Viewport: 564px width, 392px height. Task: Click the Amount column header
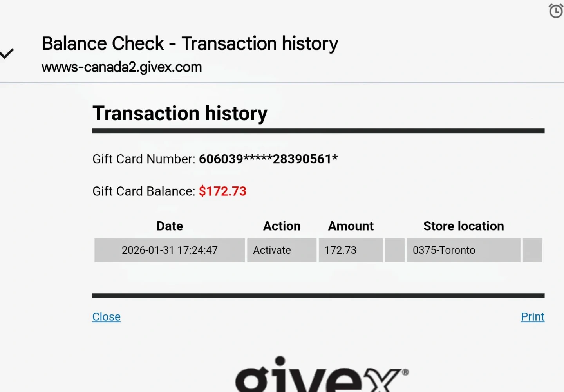pyautogui.click(x=351, y=226)
